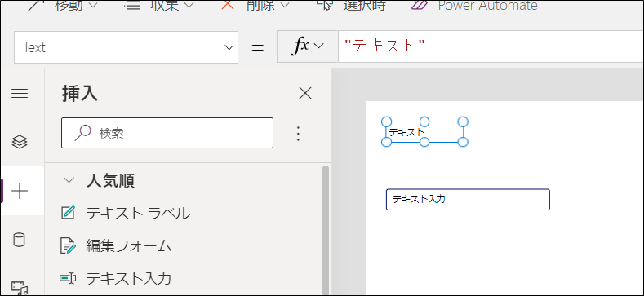This screenshot has height=296, width=644.
Task: Open Power Automate from toolbar
Action: (x=474, y=6)
